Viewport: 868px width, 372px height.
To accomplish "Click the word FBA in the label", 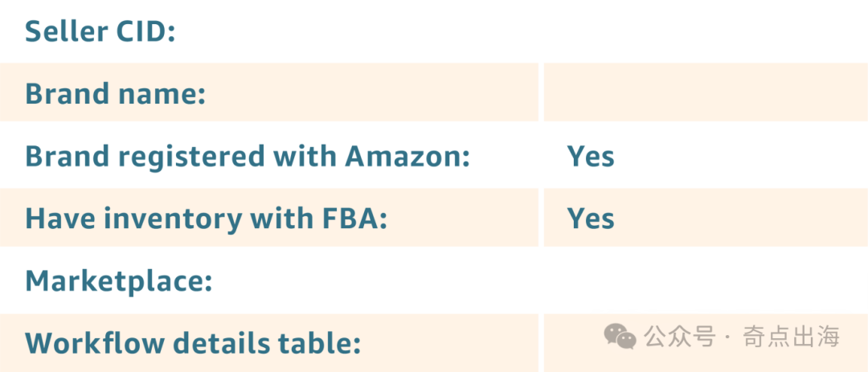I will click(354, 219).
